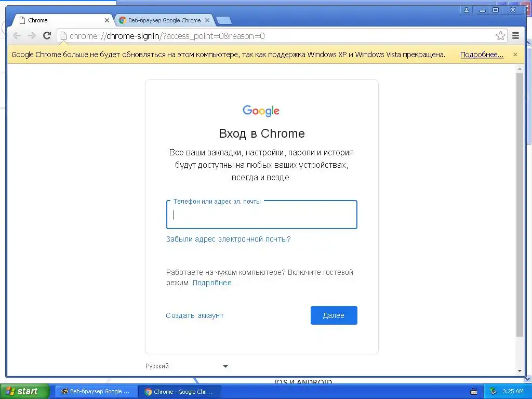Open the Windows Start menu
The width and height of the screenshot is (532, 399).
[25, 391]
